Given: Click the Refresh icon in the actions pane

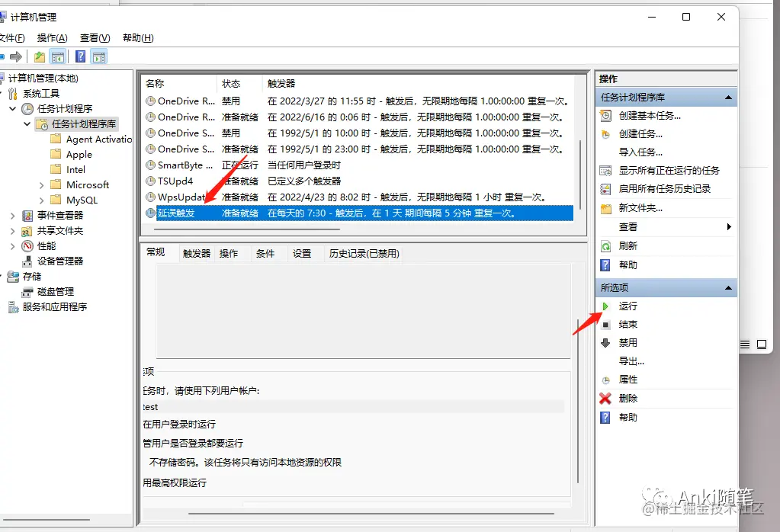Looking at the screenshot, I should (x=605, y=246).
